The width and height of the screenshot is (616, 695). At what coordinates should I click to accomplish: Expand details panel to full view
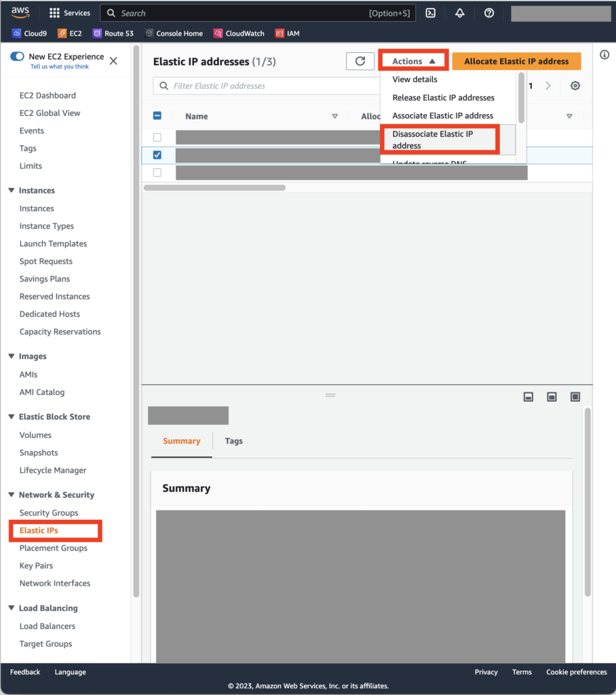[575, 396]
